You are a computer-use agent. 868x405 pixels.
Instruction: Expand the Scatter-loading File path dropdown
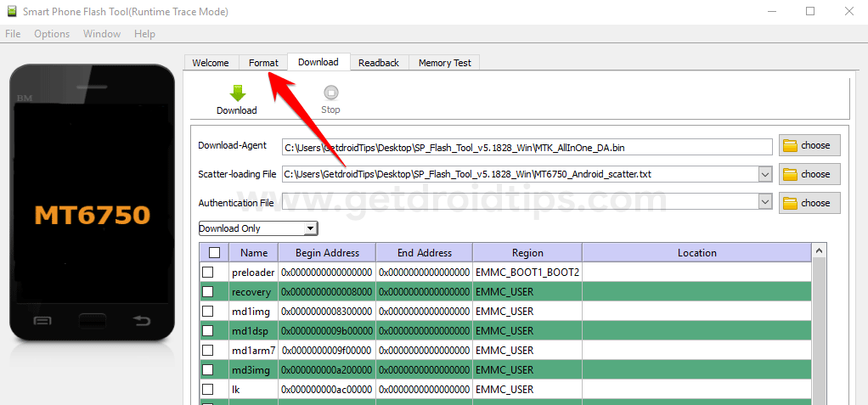(x=765, y=174)
